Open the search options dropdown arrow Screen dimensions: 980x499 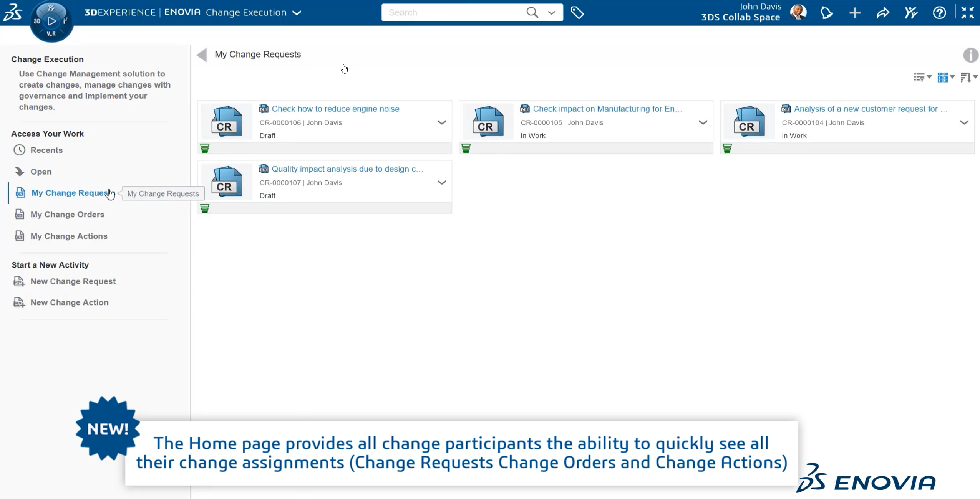552,13
